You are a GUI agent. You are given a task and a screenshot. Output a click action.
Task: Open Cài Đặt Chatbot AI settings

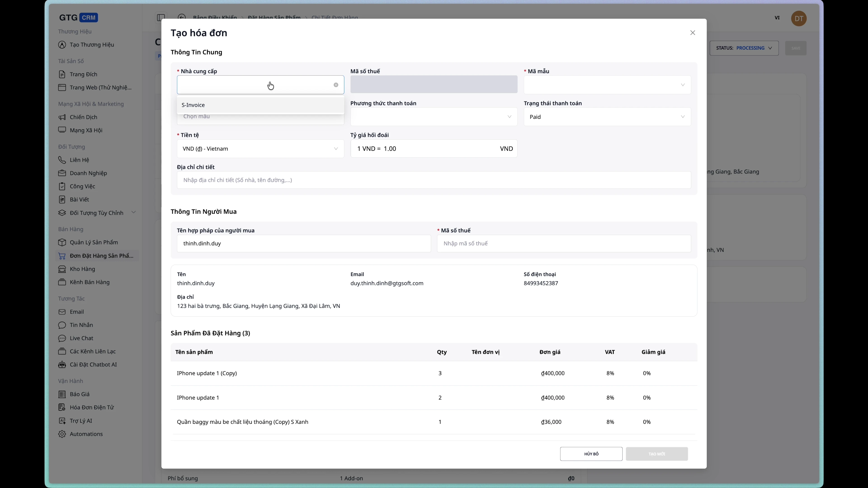(93, 364)
